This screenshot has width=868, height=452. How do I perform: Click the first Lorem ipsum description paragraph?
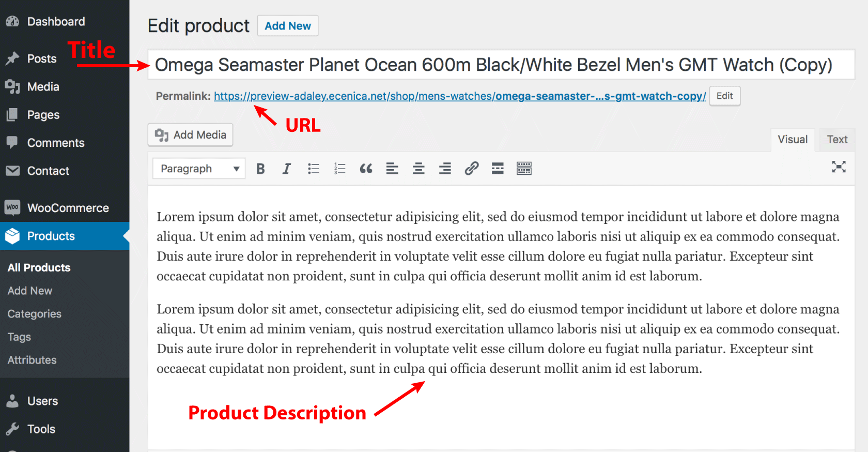(499, 246)
